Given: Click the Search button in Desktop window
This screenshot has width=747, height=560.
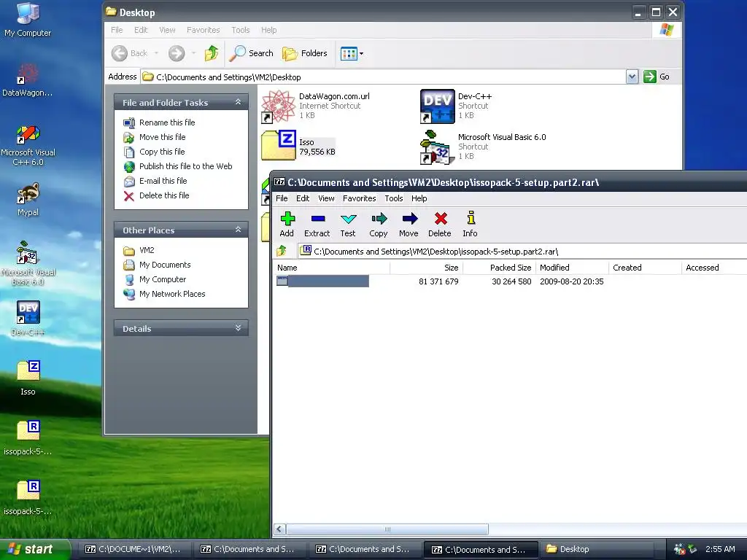Looking at the screenshot, I should tap(251, 53).
